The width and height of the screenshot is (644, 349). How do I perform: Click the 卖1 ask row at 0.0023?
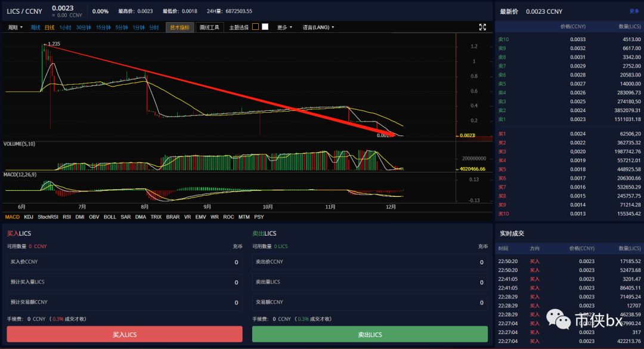click(x=569, y=119)
